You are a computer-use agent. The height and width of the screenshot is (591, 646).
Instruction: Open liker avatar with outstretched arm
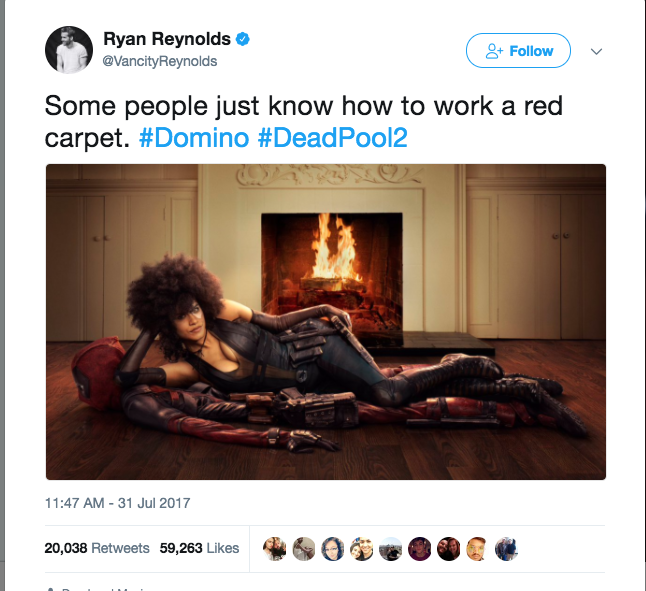pyautogui.click(x=304, y=549)
